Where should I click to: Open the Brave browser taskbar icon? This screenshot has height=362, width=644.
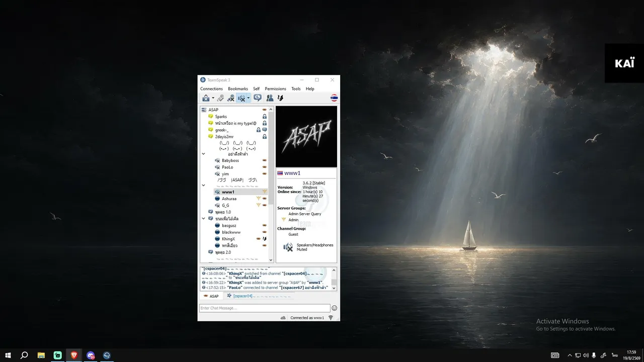[x=74, y=355]
